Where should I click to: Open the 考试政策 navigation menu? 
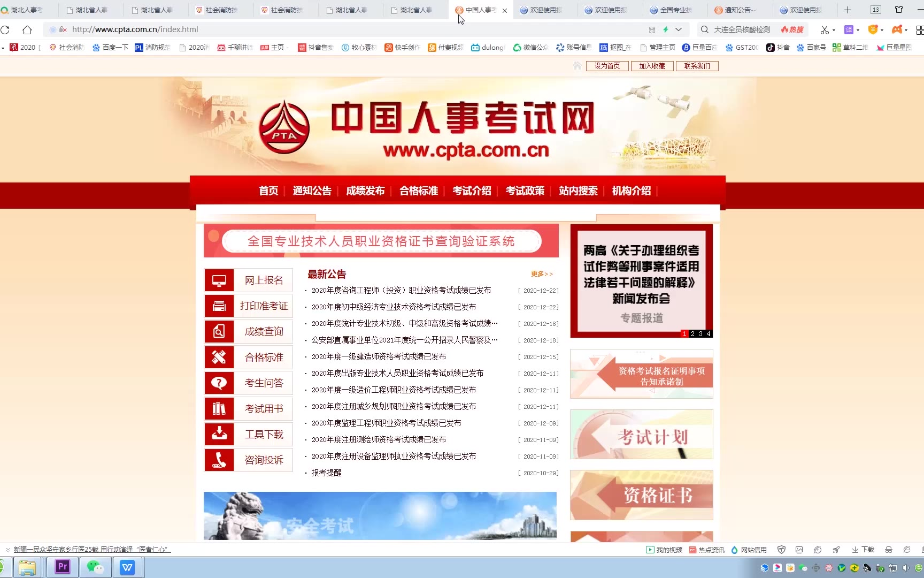coord(525,191)
